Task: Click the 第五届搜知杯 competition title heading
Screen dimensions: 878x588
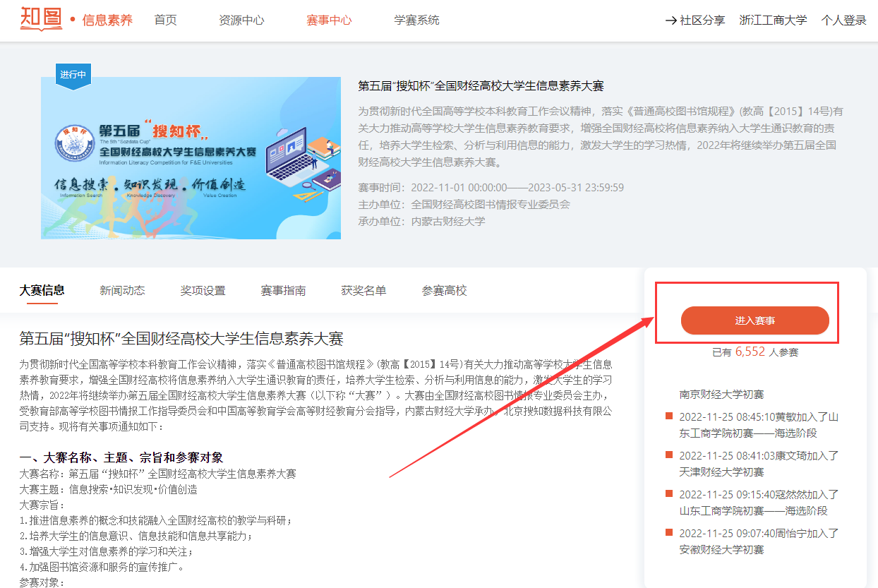Action: pyautogui.click(x=481, y=86)
